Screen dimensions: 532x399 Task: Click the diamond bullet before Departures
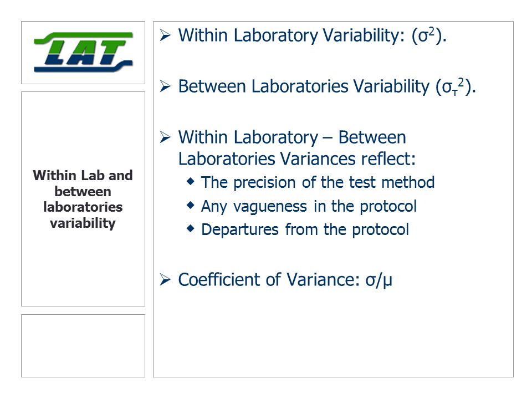coord(191,229)
